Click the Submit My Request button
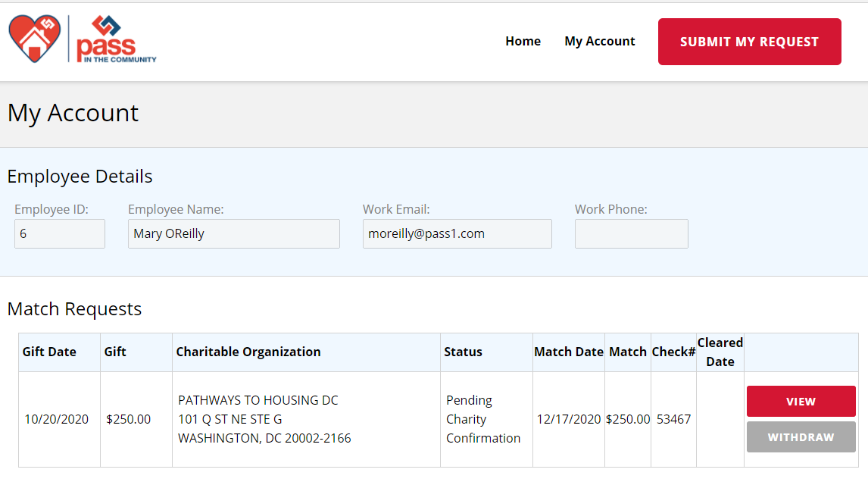Viewport: 868px width, 485px height. point(750,42)
